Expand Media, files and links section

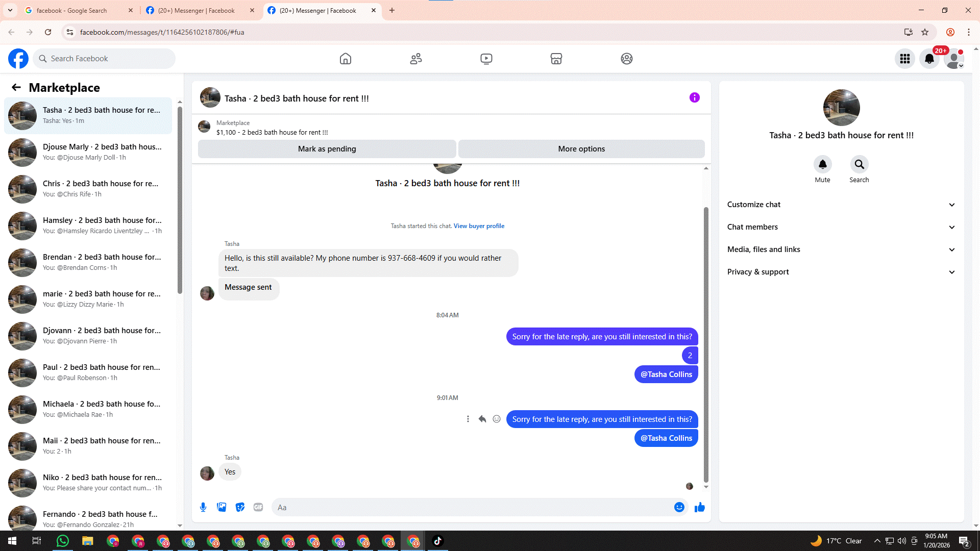[841, 249]
